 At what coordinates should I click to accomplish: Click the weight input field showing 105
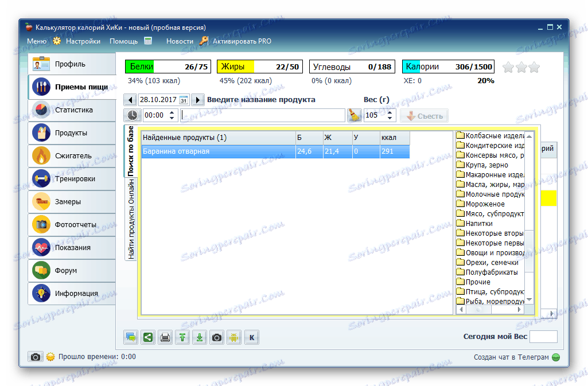375,115
